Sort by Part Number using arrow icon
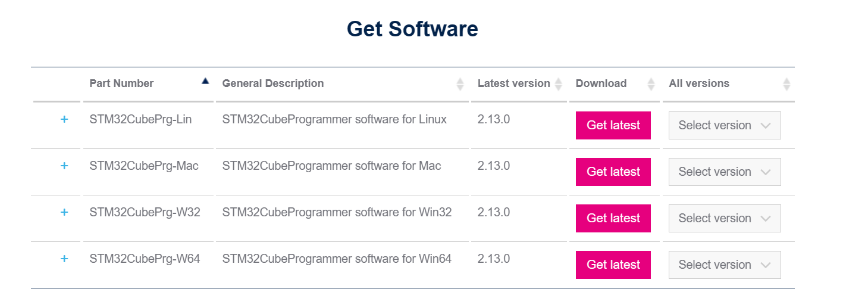 pos(205,81)
